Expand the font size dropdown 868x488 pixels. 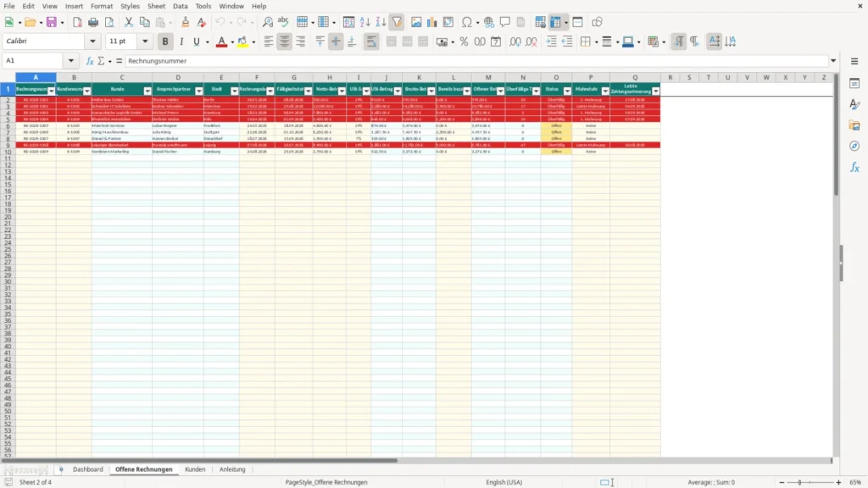(x=145, y=41)
